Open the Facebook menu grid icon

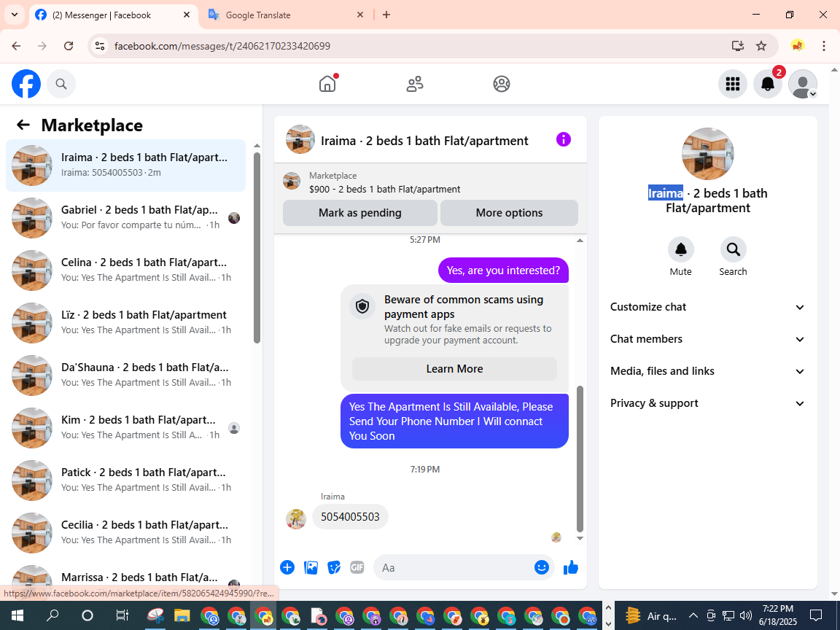[732, 84]
